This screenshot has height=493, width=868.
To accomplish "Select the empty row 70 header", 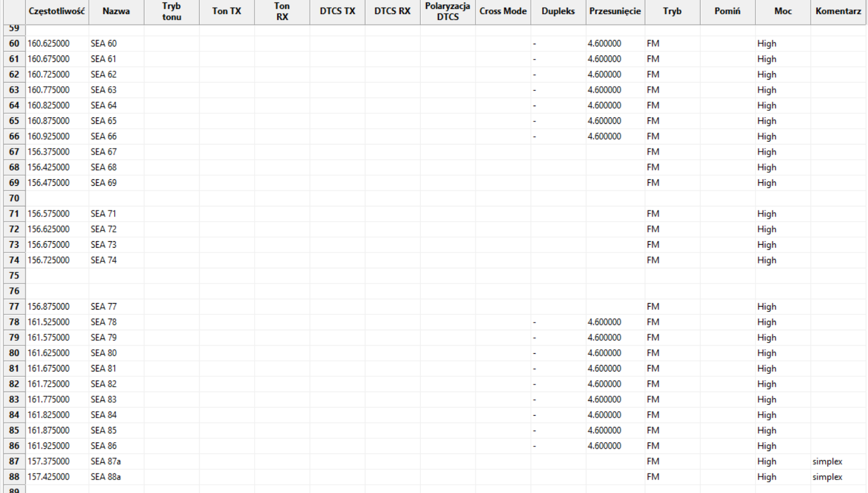I will (x=14, y=198).
